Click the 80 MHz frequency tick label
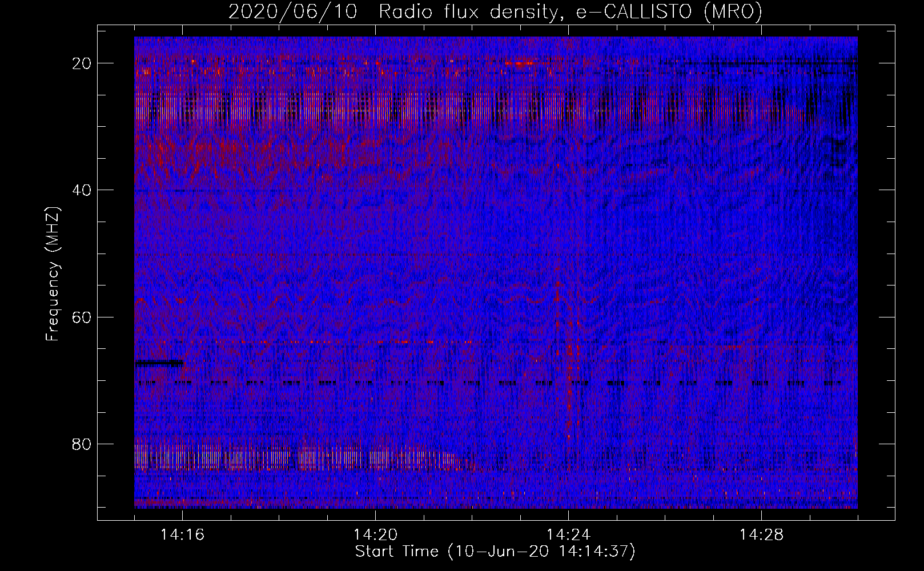 (82, 444)
